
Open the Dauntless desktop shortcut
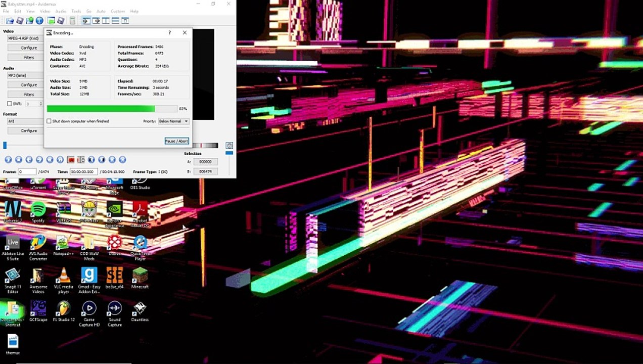click(140, 311)
